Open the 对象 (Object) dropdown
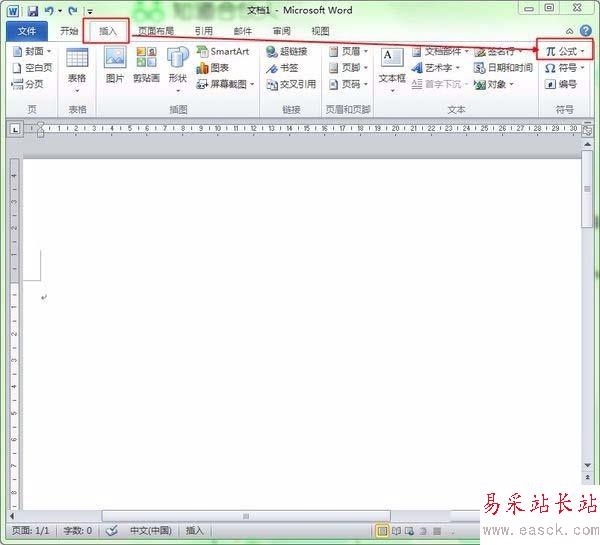 (494, 84)
